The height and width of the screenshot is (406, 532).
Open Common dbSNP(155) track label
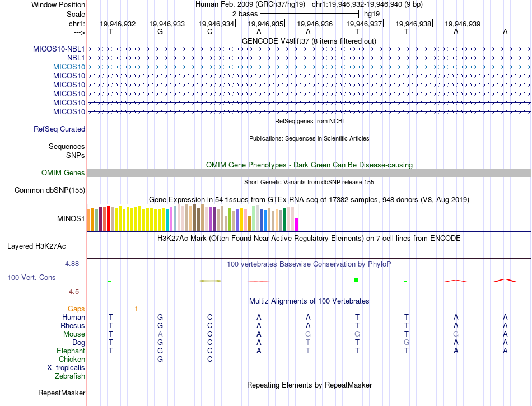tap(50, 190)
